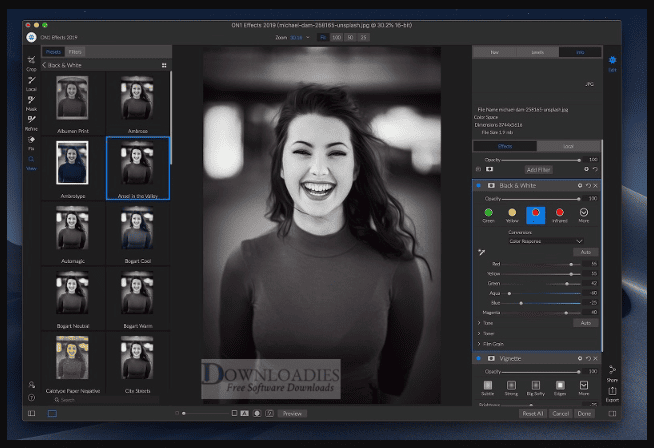Screen dimensions: 654x448
Task: Open the Vignette filter mask icon
Action: click(x=491, y=358)
